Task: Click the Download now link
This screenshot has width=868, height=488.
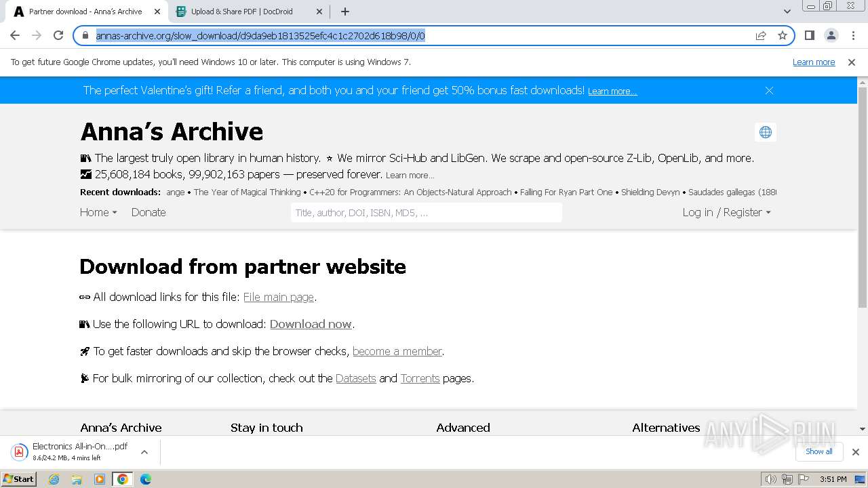Action: coord(311,324)
